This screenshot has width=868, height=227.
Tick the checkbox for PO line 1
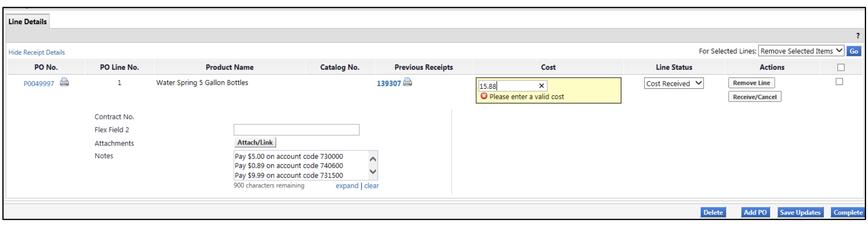(839, 82)
